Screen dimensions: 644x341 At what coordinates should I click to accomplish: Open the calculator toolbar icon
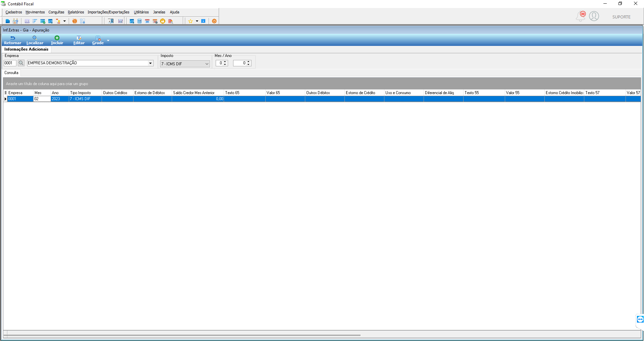pos(140,21)
